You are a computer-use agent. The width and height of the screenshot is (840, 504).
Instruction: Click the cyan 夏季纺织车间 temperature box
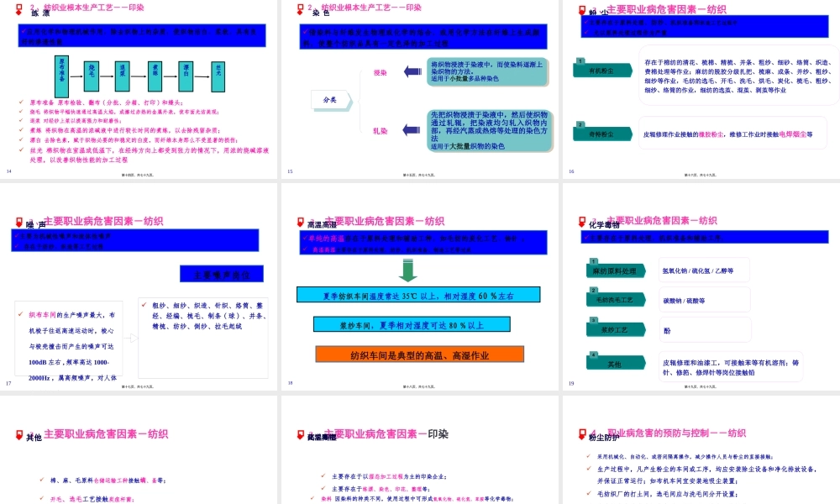(x=418, y=295)
